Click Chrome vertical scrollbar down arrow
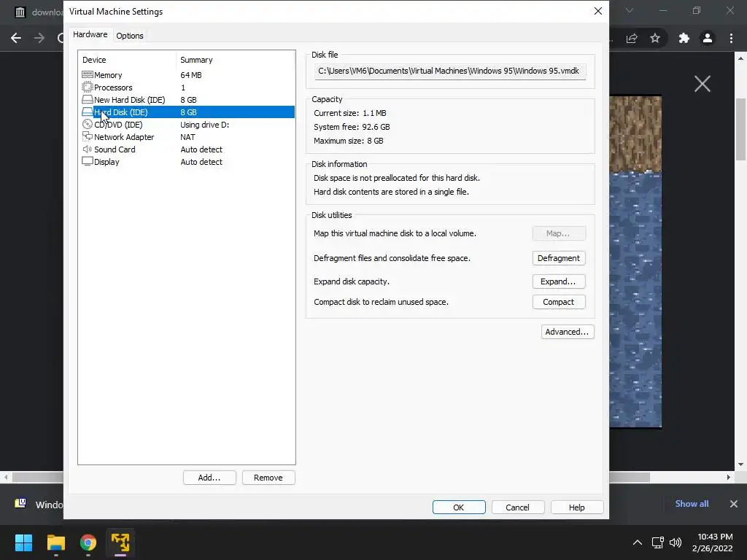 [741, 464]
